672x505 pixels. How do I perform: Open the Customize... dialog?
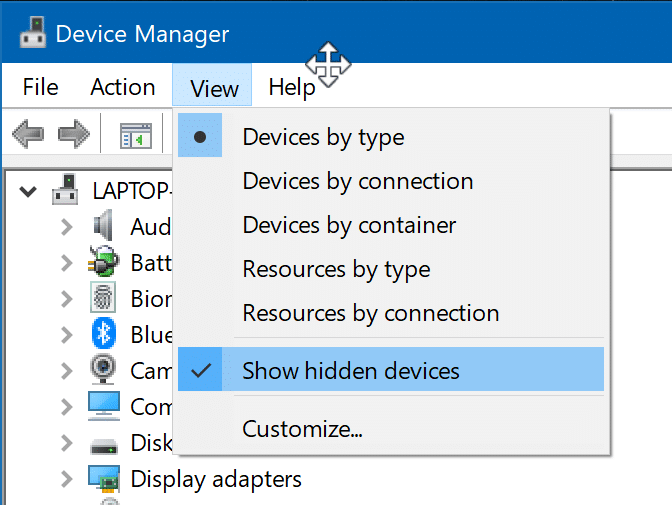click(x=391, y=428)
